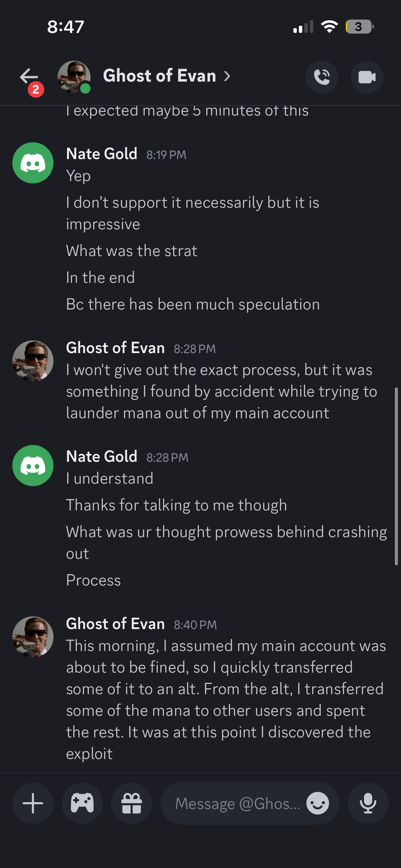Screen dimensions: 401x868
Task: Tap Ghost of Evan avatar at 8:40 PM
Action: pos(33,637)
